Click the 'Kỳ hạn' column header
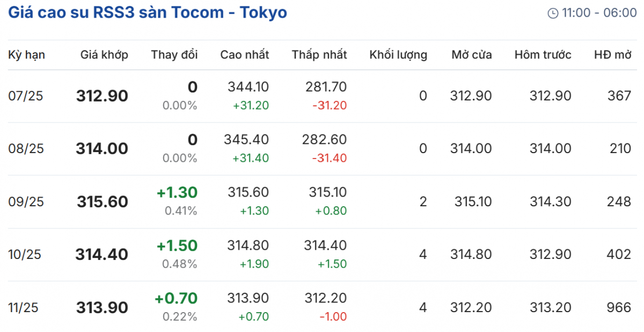 coord(27,55)
